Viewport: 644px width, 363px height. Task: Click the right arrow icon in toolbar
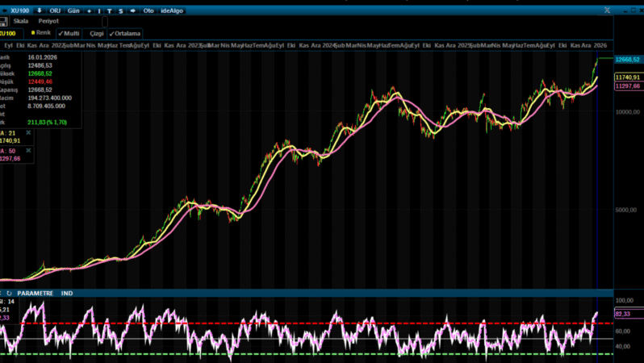(x=132, y=10)
